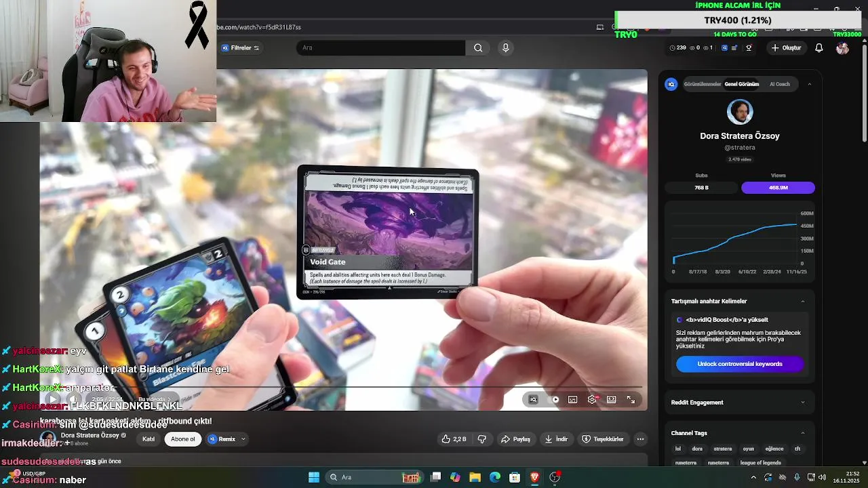This screenshot has width=868, height=488.
Task: Click the vidIQ blue IQ icon in header
Action: (724, 48)
